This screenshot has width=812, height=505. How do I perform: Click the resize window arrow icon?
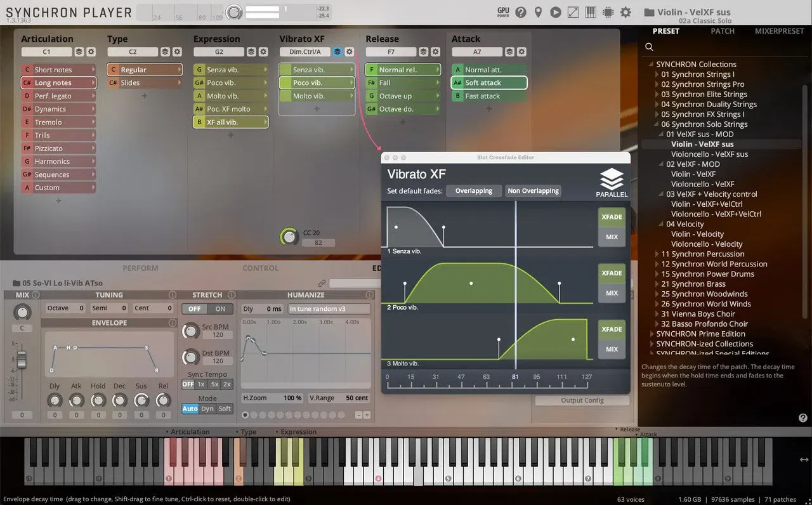pos(573,12)
